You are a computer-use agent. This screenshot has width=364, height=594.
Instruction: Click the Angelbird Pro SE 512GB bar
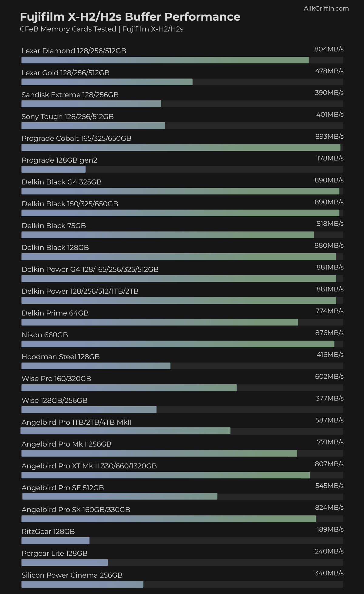click(x=120, y=496)
